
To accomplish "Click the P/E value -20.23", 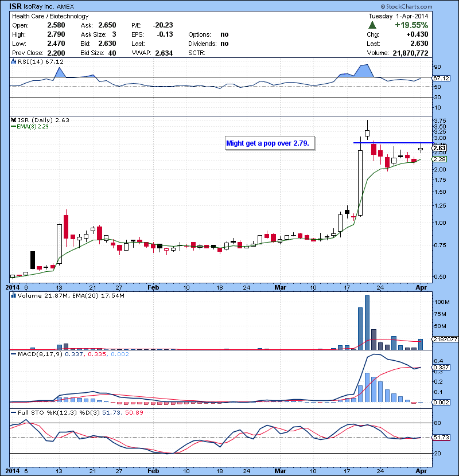I will [x=163, y=25].
